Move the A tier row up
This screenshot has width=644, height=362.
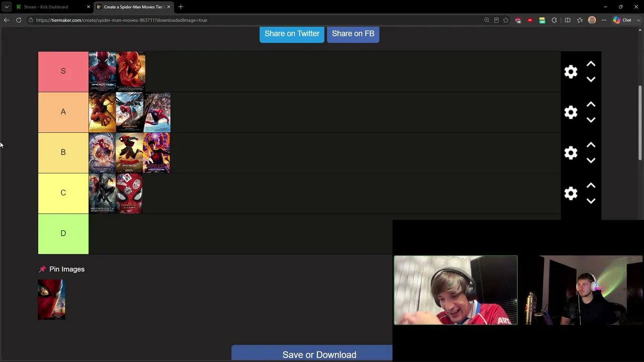(591, 105)
